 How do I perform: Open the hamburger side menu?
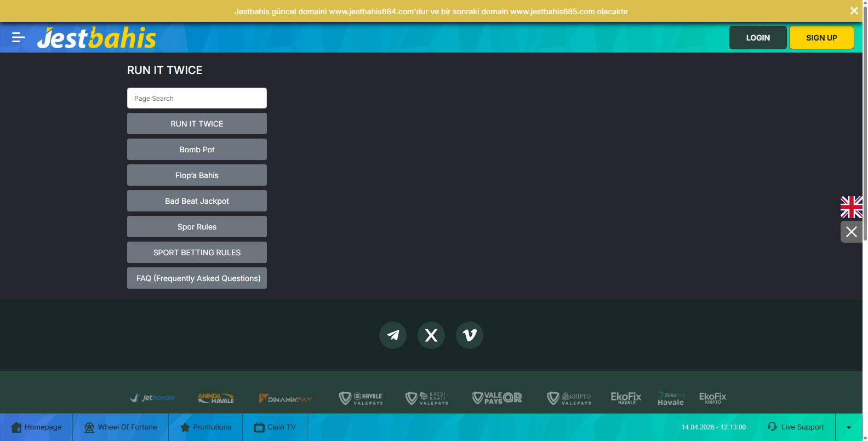[19, 37]
